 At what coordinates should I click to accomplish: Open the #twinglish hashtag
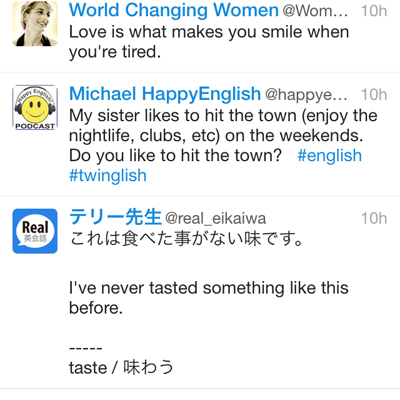108,176
